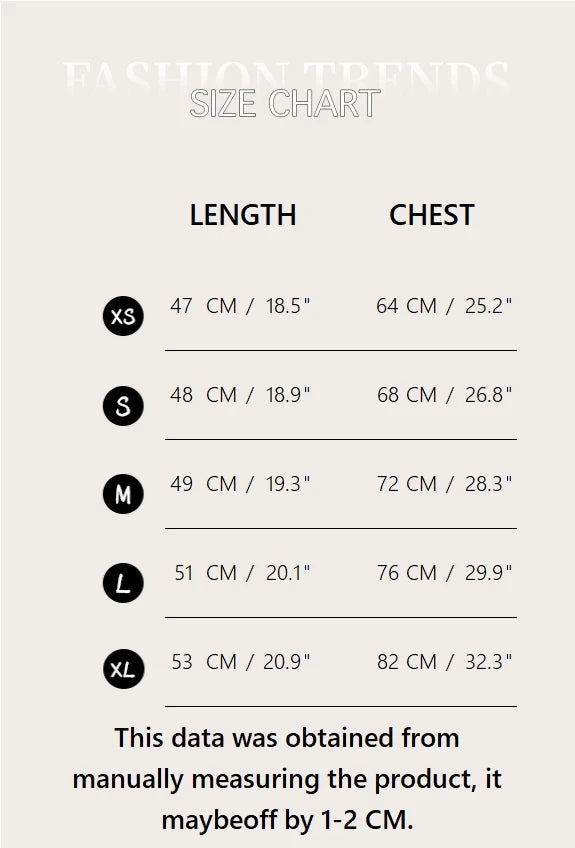The height and width of the screenshot is (848, 575).
Task: Select the XS chest 64 CM value
Action: pos(444,306)
